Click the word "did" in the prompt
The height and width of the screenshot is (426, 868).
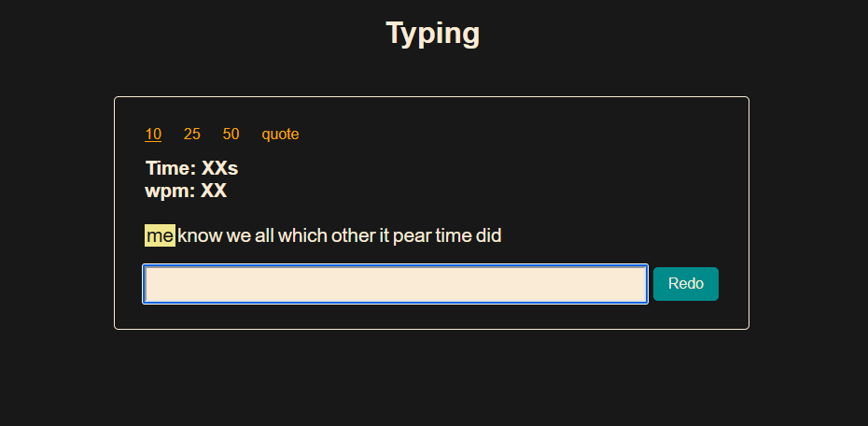[489, 236]
